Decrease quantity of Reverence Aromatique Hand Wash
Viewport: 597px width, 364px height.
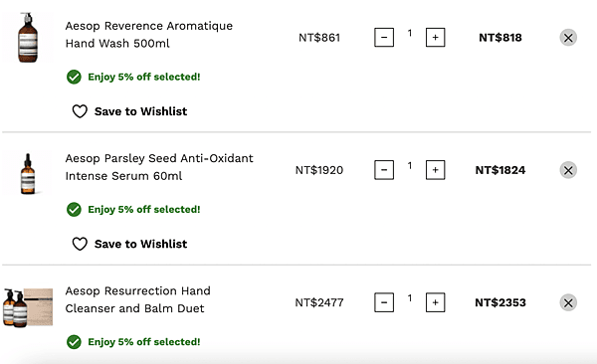[x=384, y=38]
